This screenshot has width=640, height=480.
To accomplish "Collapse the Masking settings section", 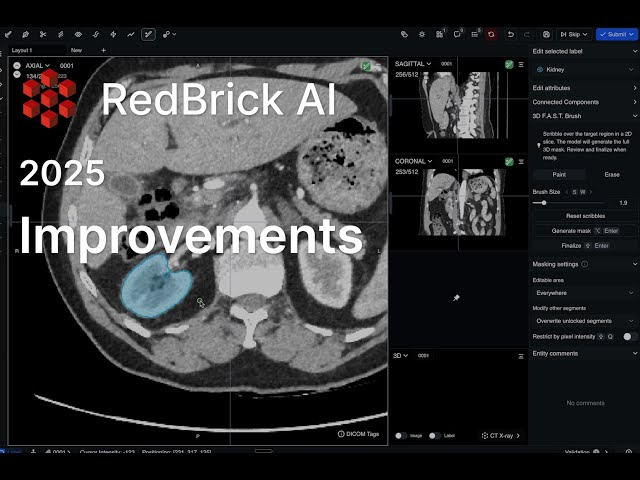I will click(x=635, y=264).
